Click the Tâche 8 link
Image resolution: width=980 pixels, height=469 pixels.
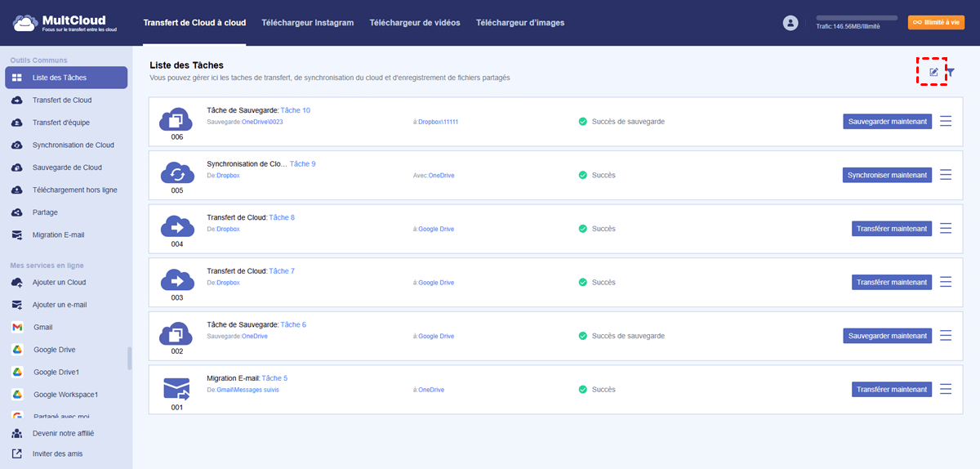[282, 217]
